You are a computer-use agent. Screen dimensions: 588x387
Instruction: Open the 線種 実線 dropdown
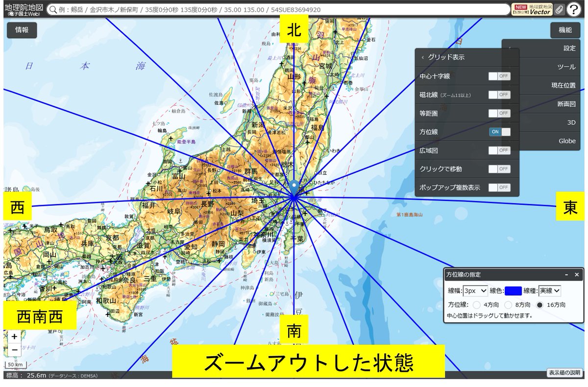click(x=550, y=291)
